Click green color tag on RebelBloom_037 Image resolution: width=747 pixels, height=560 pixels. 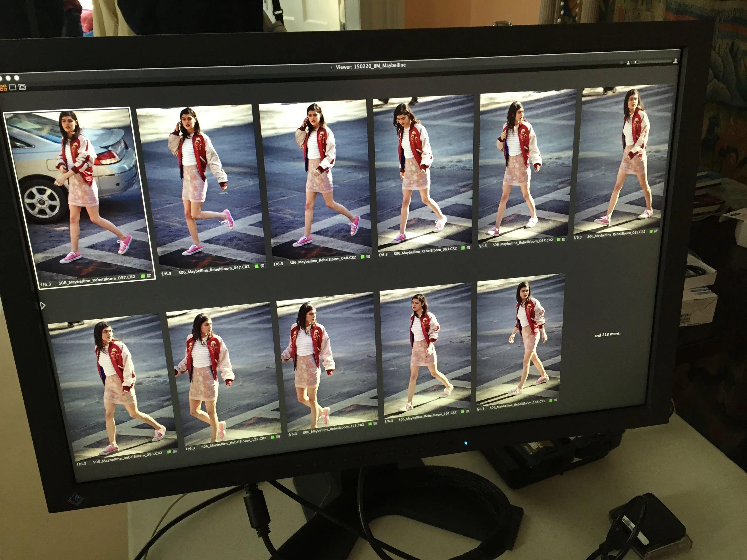143,276
